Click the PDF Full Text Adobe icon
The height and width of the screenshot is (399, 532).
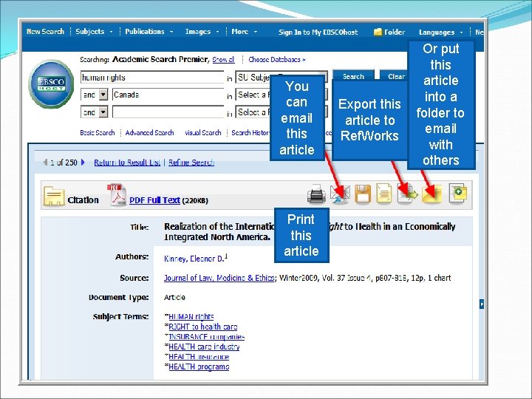(x=117, y=195)
